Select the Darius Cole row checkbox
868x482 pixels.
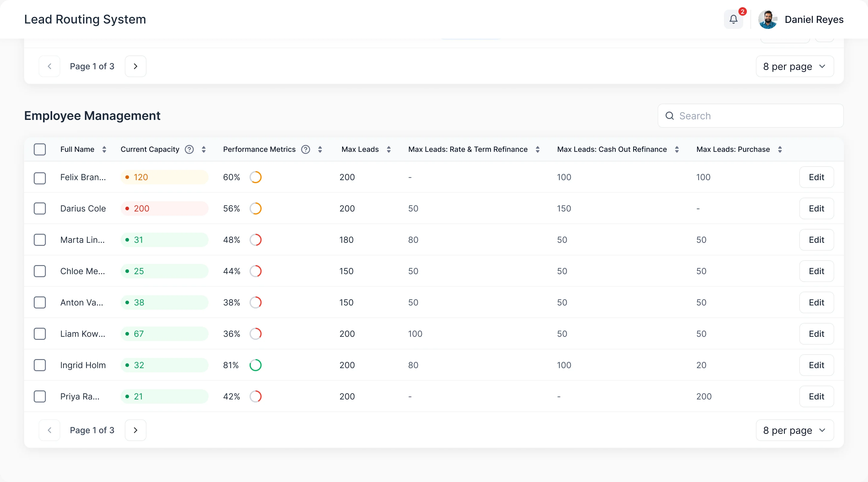point(40,208)
